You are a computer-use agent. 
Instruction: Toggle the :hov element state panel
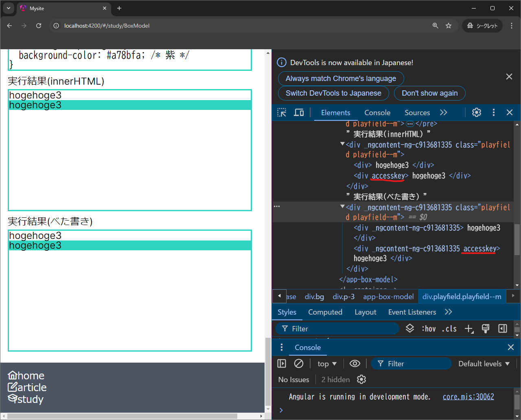pyautogui.click(x=429, y=329)
